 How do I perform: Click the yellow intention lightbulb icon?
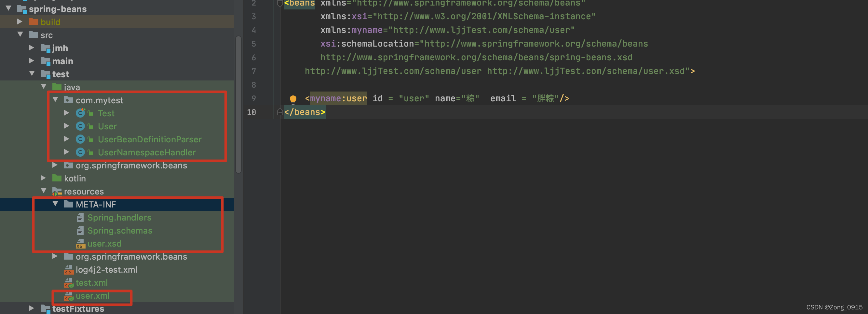tap(293, 99)
